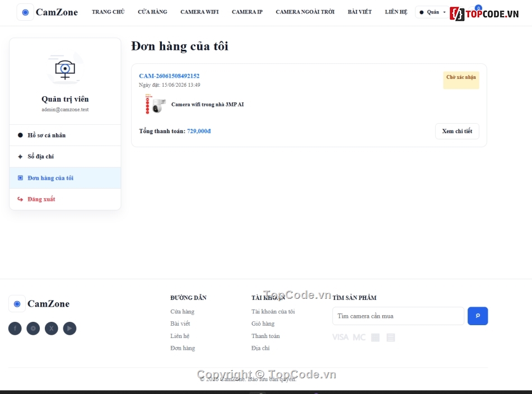Focus the Tìm camera cần mua search field
The image size is (532, 394).
[x=398, y=316]
